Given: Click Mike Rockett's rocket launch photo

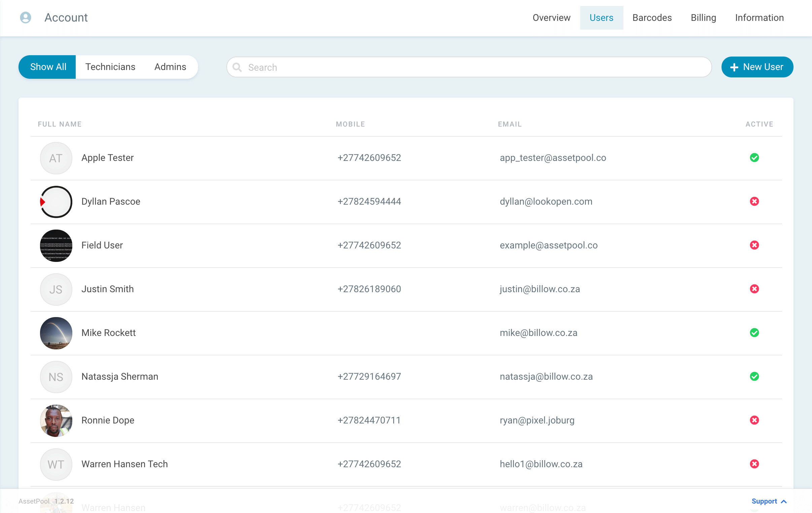Looking at the screenshot, I should (x=56, y=333).
